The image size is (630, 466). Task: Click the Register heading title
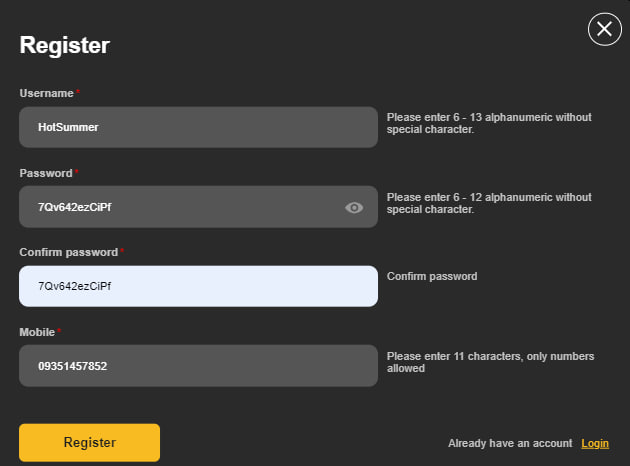pyautogui.click(x=65, y=45)
